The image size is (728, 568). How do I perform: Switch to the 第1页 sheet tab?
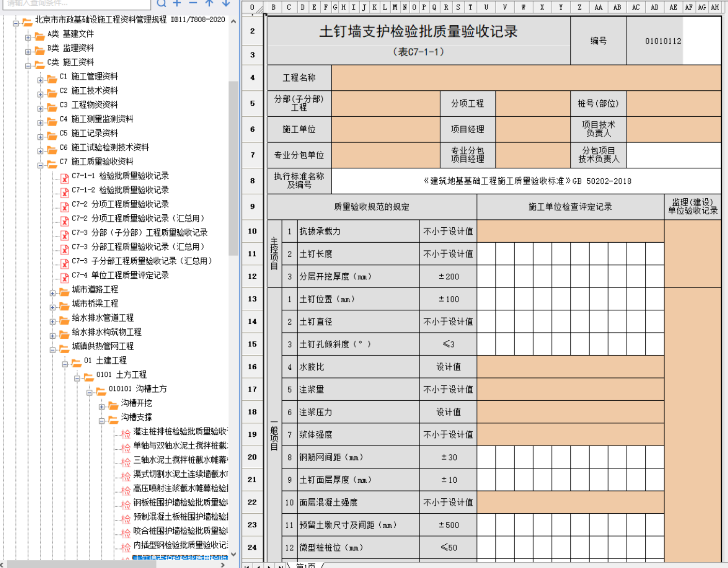click(x=305, y=565)
